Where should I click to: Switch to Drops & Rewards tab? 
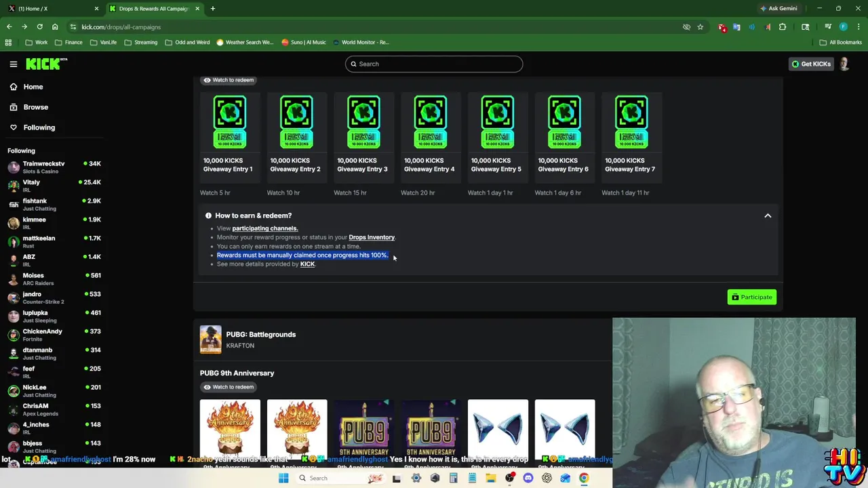coord(153,9)
